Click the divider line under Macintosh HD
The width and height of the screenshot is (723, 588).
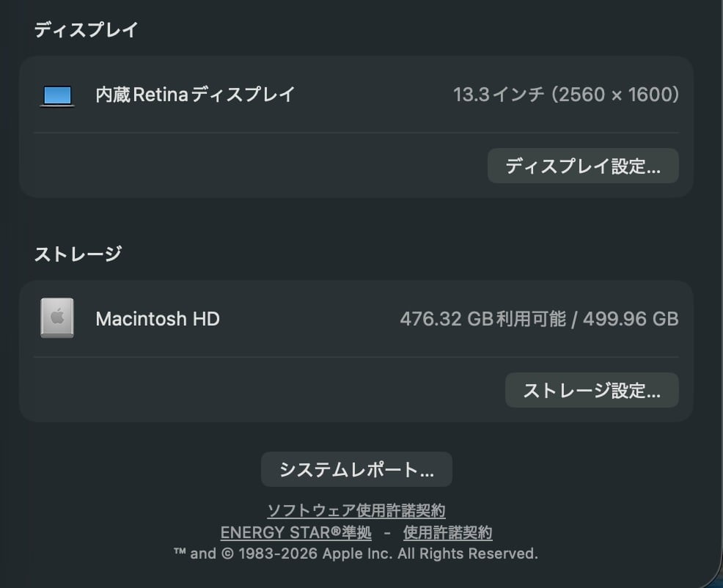click(x=356, y=357)
